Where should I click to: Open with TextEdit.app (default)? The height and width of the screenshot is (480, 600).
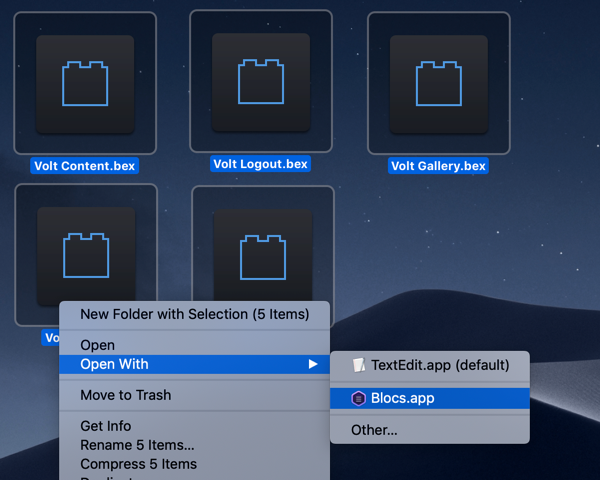[x=430, y=365]
